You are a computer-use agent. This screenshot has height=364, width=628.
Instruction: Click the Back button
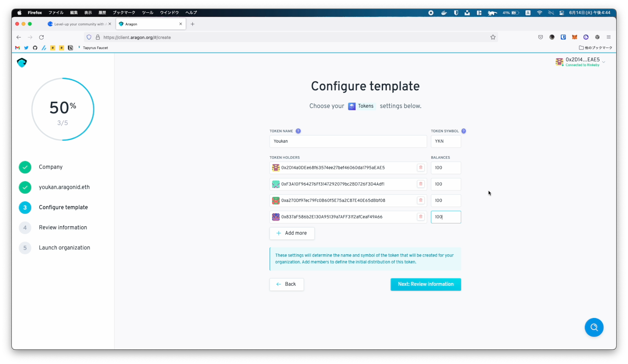[x=286, y=284]
